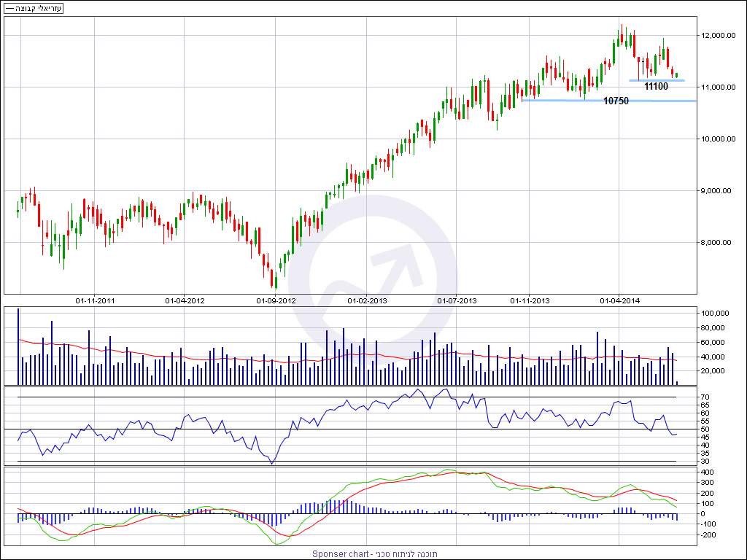Click the MACD scale value -200
Viewport: 747px width, 560px height.
click(x=708, y=534)
